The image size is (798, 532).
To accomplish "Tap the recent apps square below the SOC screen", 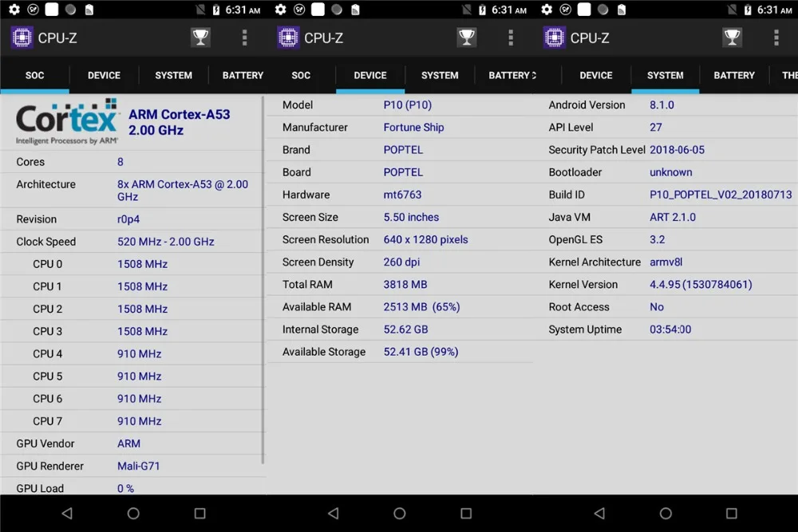I will 200,514.
